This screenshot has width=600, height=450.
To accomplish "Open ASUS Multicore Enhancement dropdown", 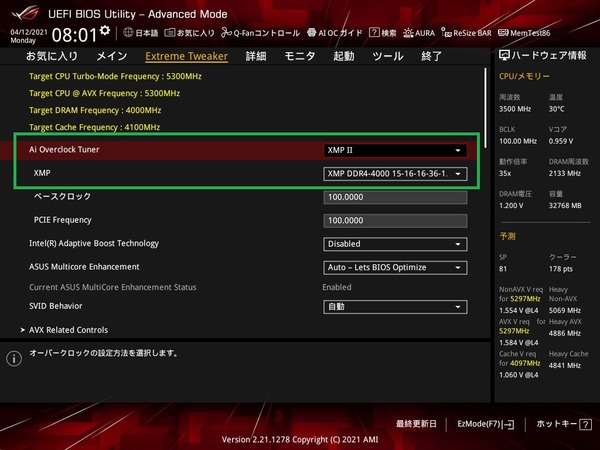I will click(x=395, y=267).
